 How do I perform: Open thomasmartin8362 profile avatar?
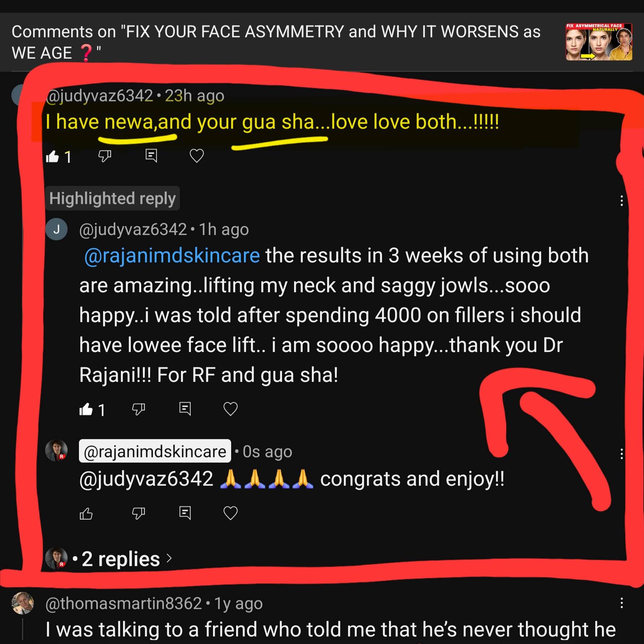click(x=23, y=603)
